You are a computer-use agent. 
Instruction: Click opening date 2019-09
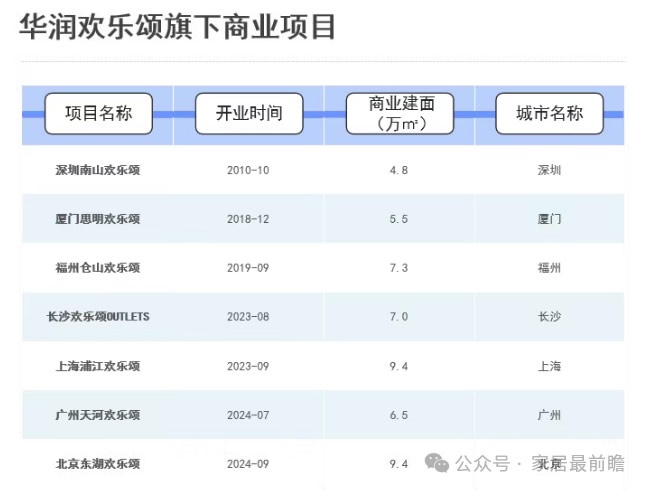tap(248, 268)
